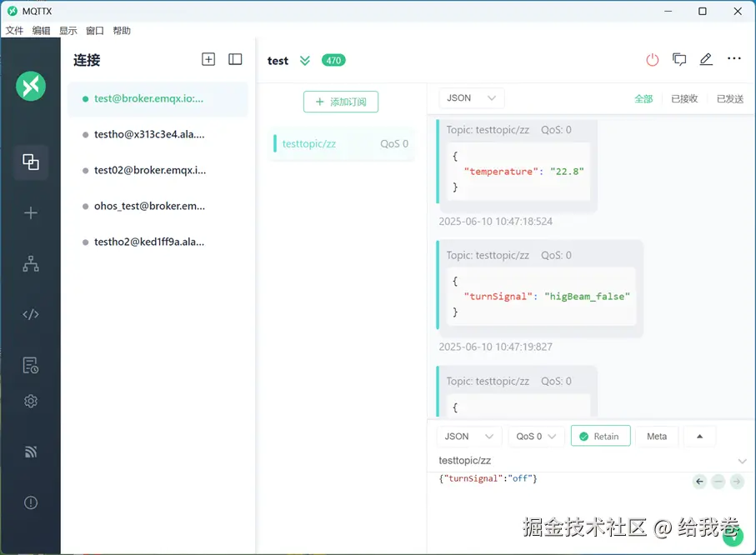Image resolution: width=756 pixels, height=555 pixels.
Task: Click the 添加订阅 button
Action: pos(340,102)
